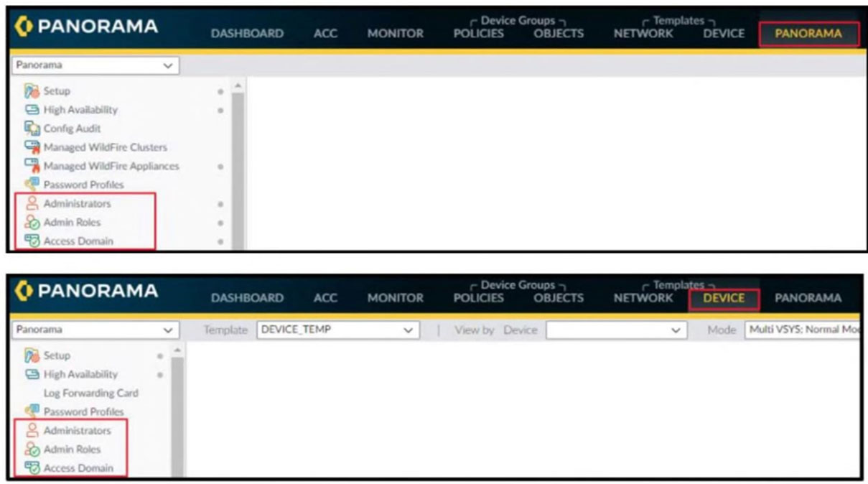
Task: Click the Setup icon in the top screenshot
Action: pyautogui.click(x=32, y=91)
